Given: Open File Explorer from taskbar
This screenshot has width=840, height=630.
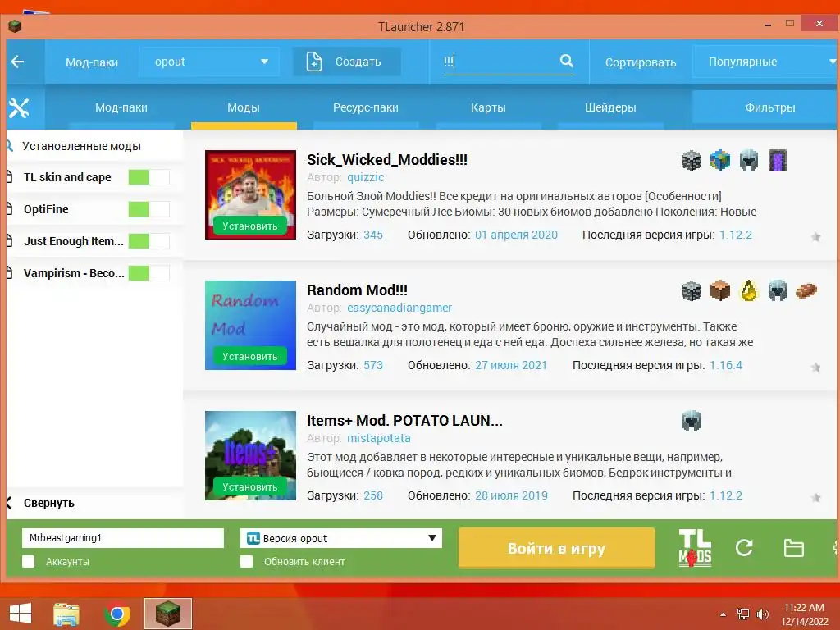Looking at the screenshot, I should tap(66, 614).
